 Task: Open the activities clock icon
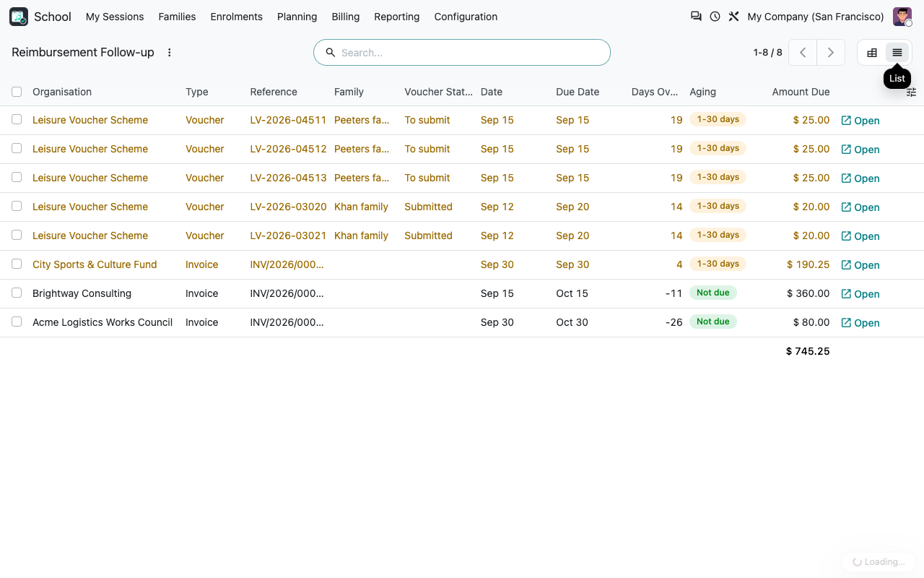(715, 17)
